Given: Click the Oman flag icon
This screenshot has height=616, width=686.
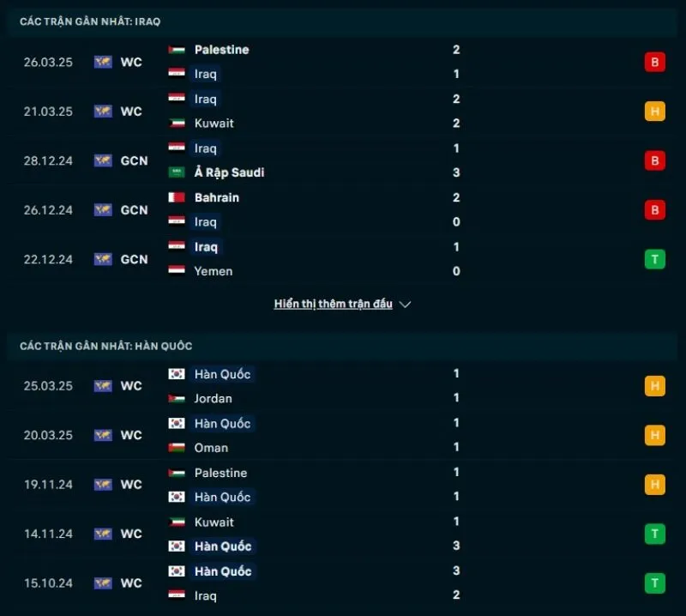Looking at the screenshot, I should tap(178, 448).
